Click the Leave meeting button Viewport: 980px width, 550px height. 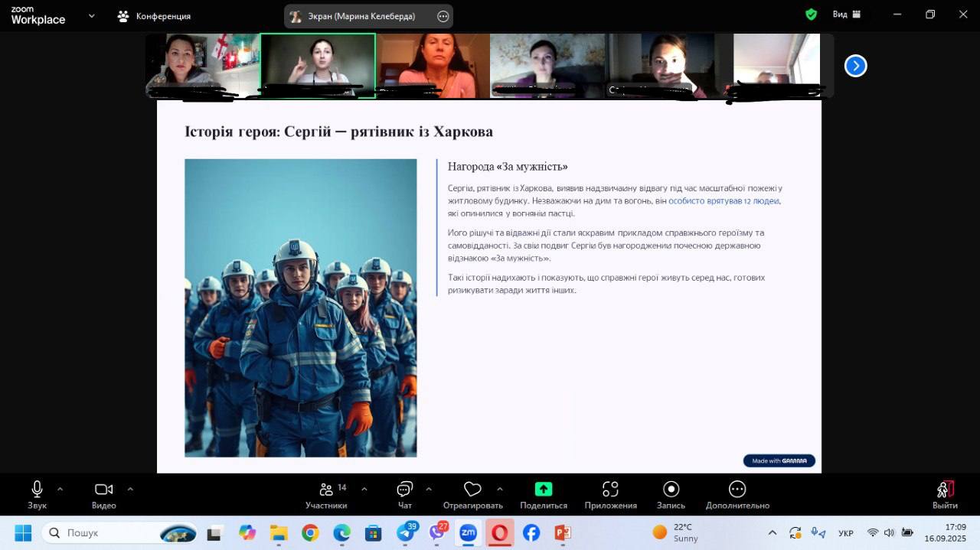click(x=945, y=493)
